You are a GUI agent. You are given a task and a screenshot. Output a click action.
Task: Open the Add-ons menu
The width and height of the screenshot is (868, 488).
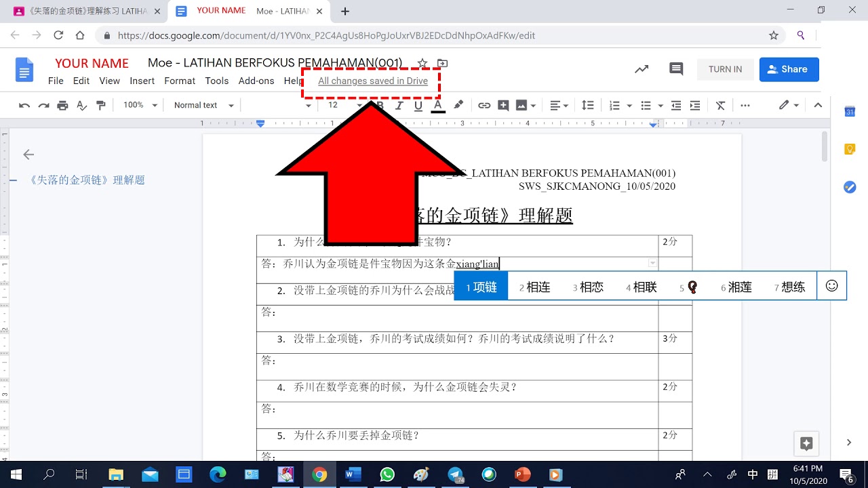pyautogui.click(x=256, y=81)
